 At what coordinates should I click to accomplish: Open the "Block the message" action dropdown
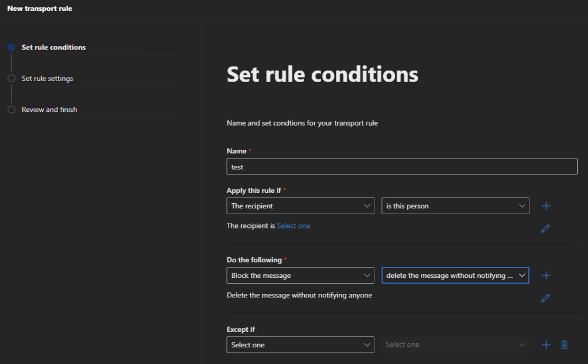(300, 276)
